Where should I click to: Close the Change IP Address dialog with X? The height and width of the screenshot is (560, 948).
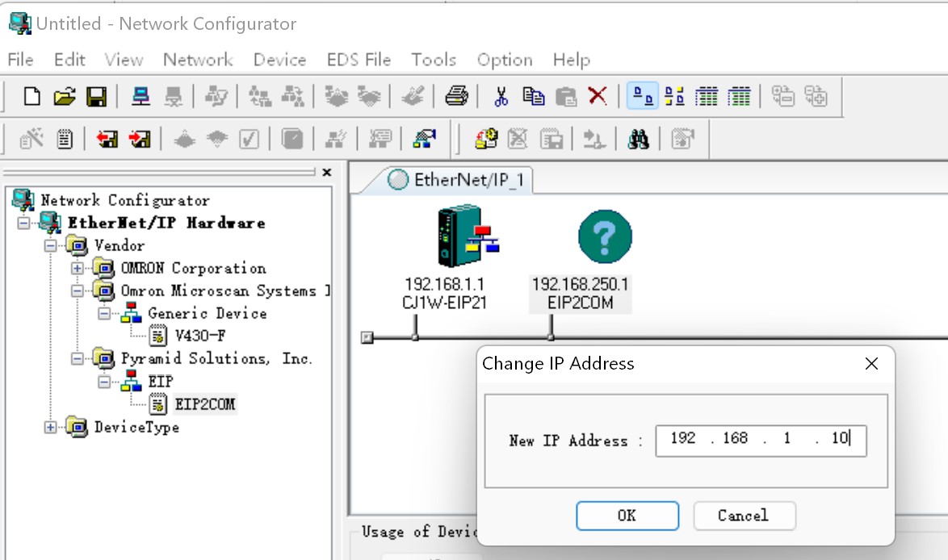coord(871,364)
